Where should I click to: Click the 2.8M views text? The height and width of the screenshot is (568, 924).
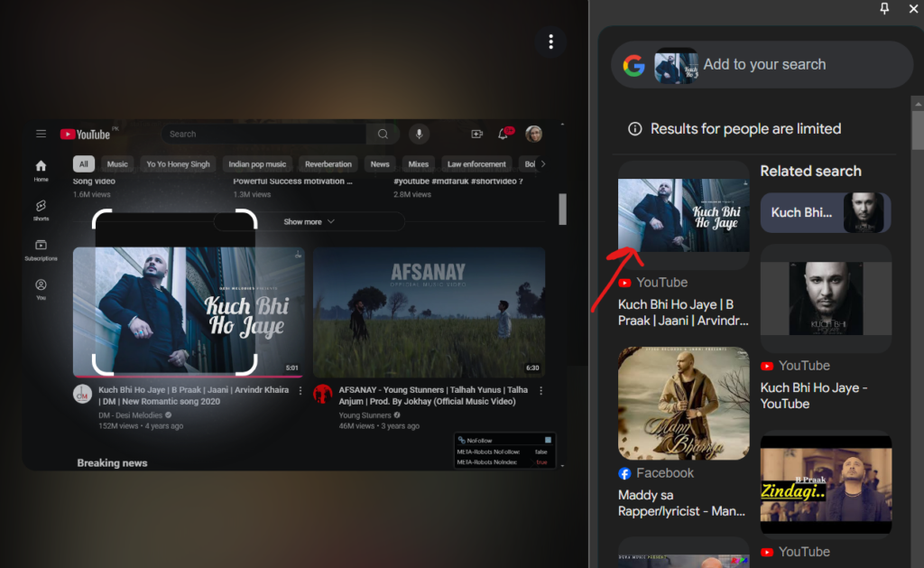pos(411,194)
